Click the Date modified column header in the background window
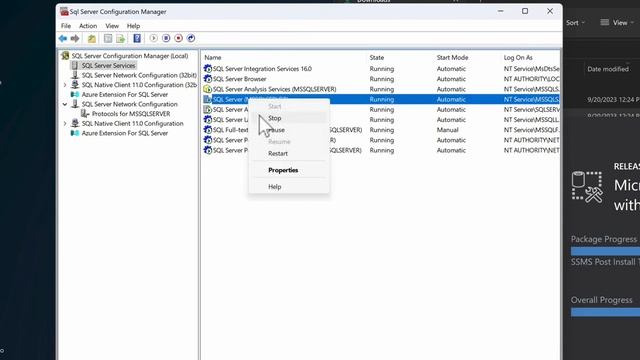640x360 pixels. [608, 69]
